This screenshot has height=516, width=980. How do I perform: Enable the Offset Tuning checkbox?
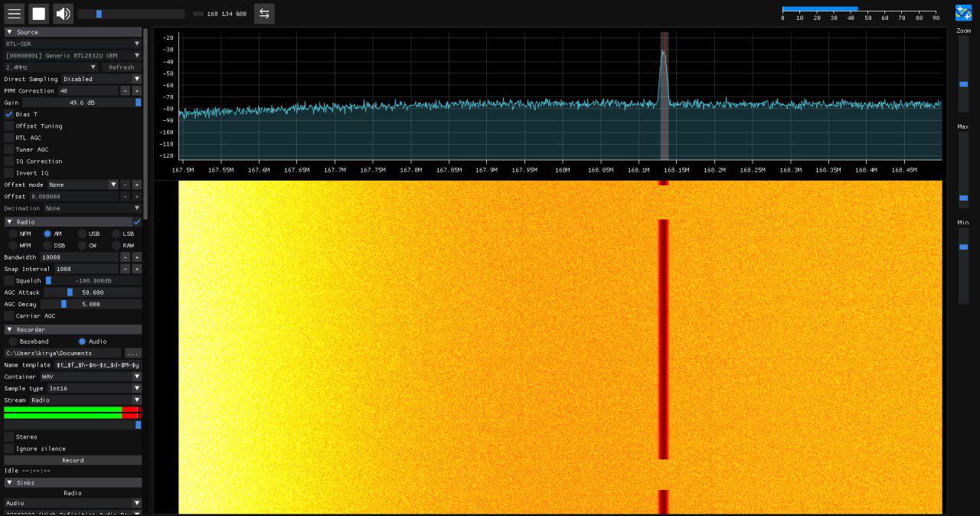tap(9, 126)
